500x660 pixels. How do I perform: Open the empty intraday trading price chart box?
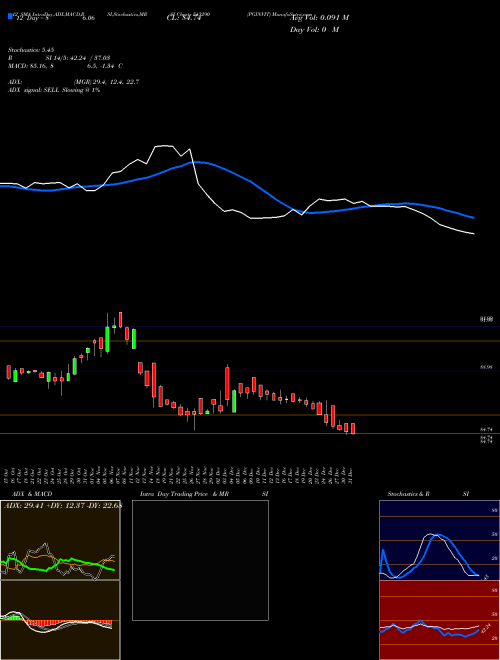pos(200,560)
